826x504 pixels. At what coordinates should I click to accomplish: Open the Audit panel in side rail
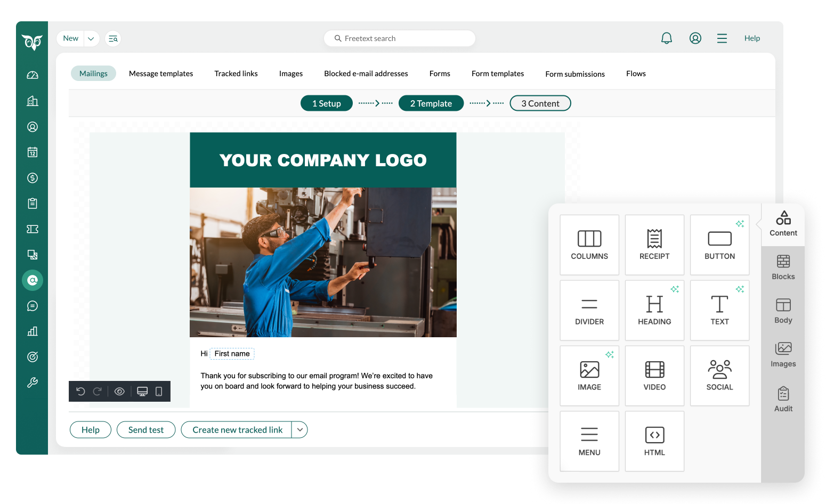coord(783,399)
